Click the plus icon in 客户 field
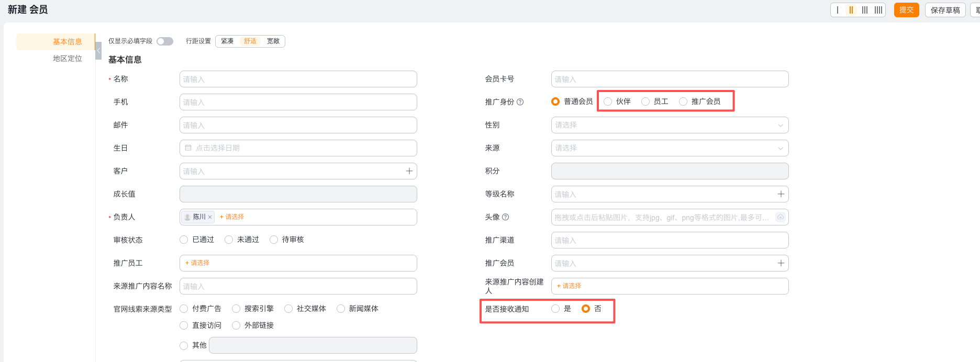The image size is (980, 362). (409, 171)
